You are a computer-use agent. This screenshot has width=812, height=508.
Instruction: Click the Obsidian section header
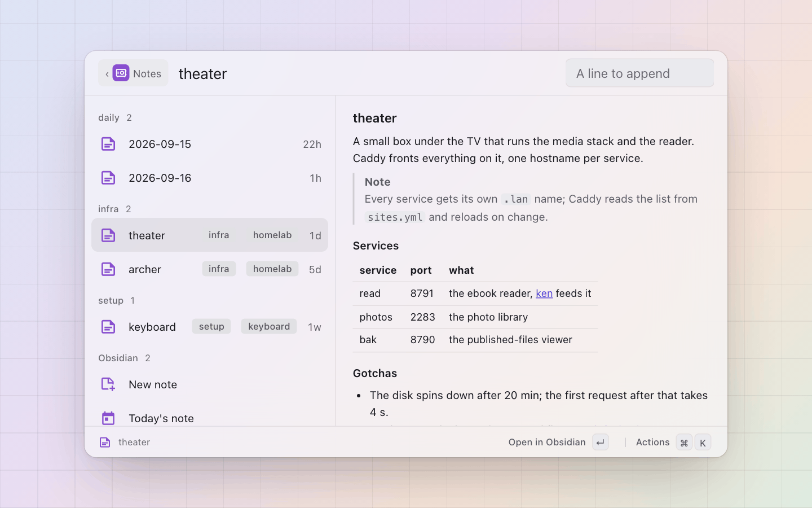point(124,358)
